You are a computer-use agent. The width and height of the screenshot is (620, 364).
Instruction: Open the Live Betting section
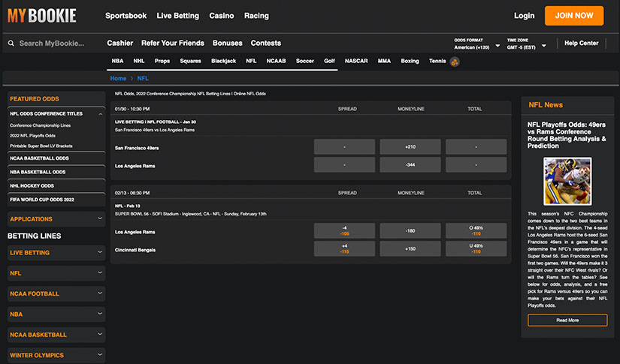point(178,16)
